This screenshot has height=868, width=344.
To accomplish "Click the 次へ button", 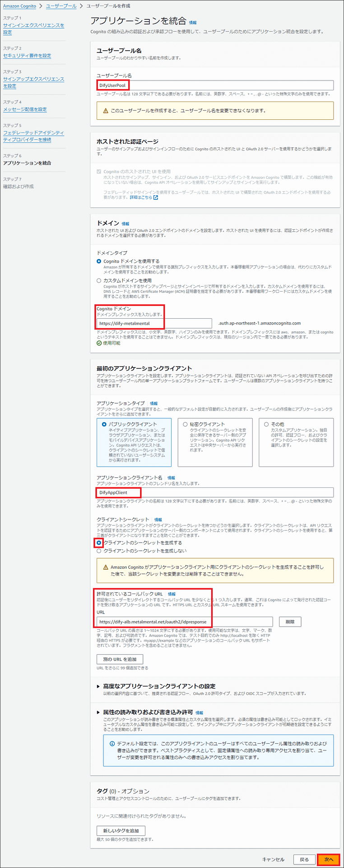I will [328, 859].
